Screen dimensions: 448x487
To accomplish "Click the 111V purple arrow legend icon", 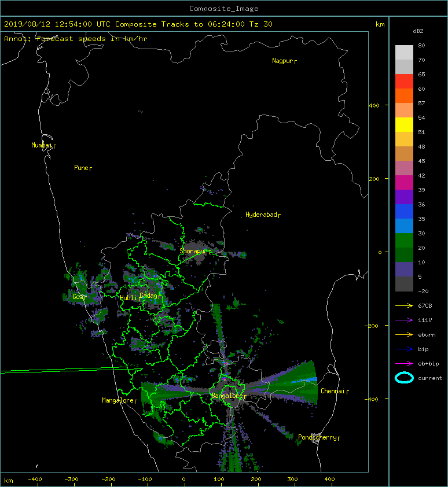I will [x=404, y=320].
